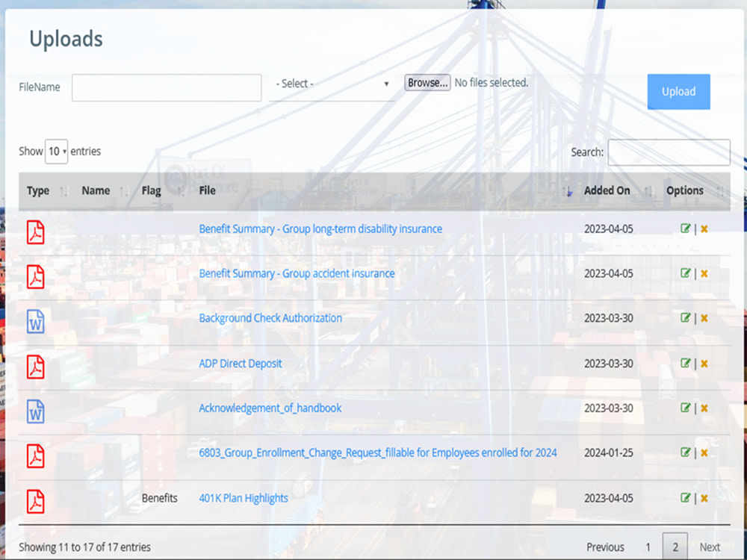Image resolution: width=747 pixels, height=560 pixels.
Task: Sort table by Flag column
Action: pyautogui.click(x=162, y=191)
